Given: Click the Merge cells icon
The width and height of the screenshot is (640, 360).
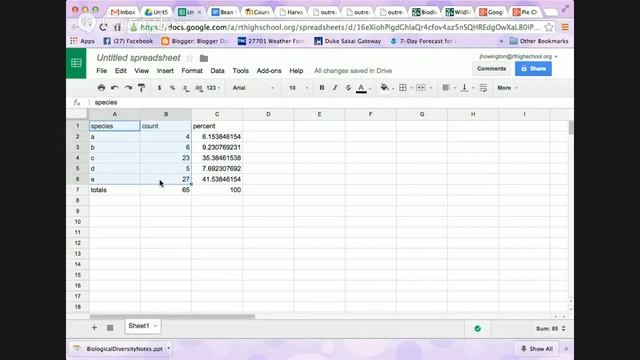Looking at the screenshot, I should [421, 88].
